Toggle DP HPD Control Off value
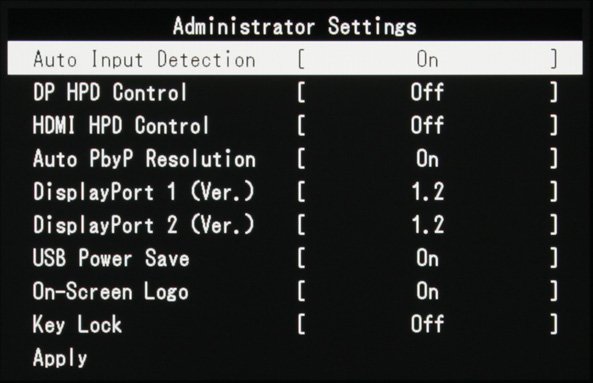The width and height of the screenshot is (593, 383). [x=427, y=93]
